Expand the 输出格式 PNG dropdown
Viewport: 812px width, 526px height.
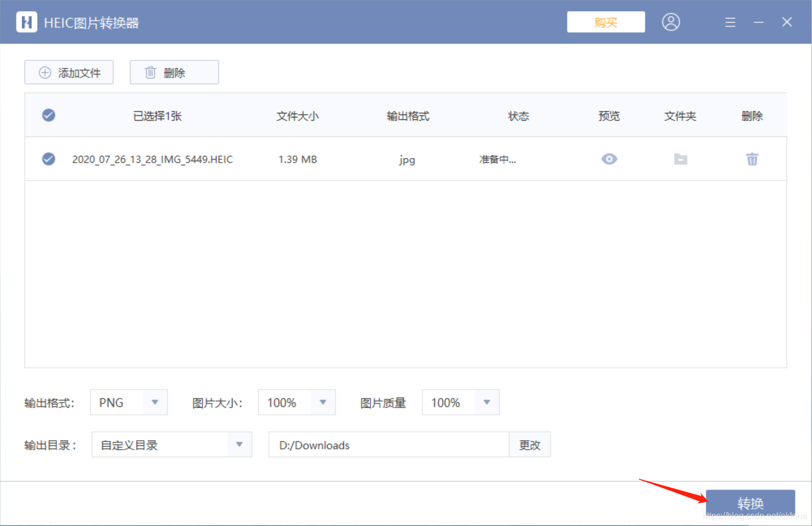coord(129,402)
